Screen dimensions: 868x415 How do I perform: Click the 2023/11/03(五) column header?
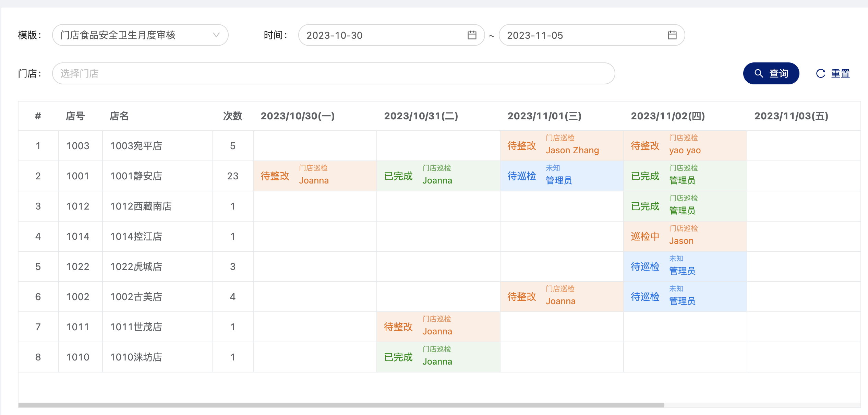(791, 116)
